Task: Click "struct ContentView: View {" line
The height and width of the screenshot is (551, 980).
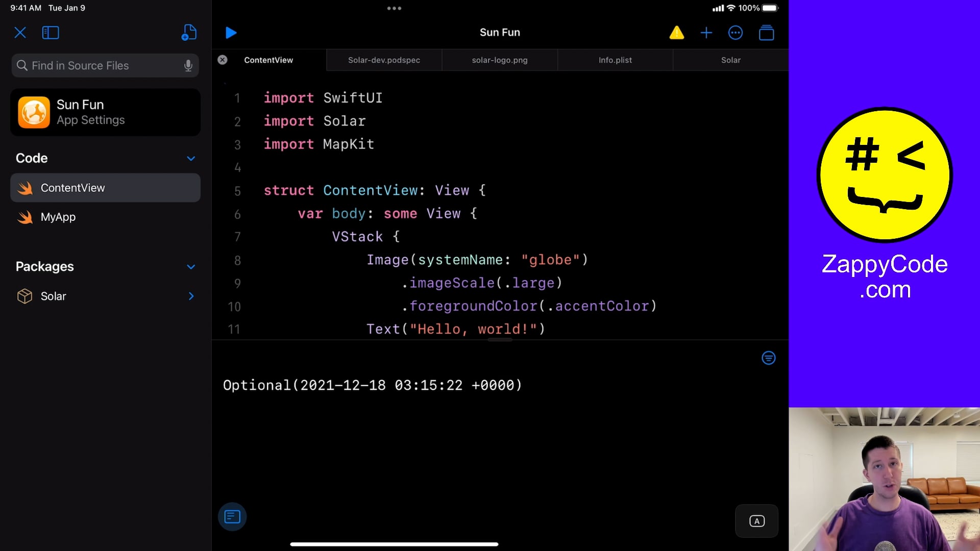Action: 375,191
